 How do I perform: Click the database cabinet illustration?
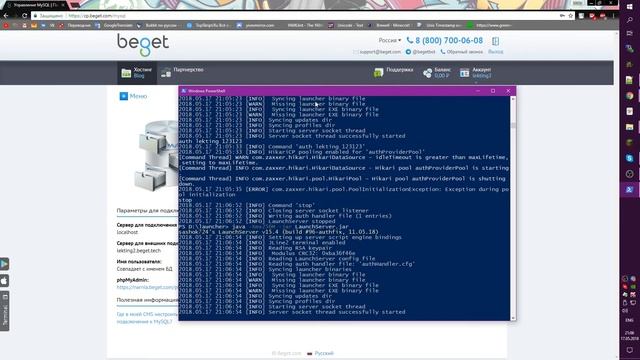coord(156,155)
